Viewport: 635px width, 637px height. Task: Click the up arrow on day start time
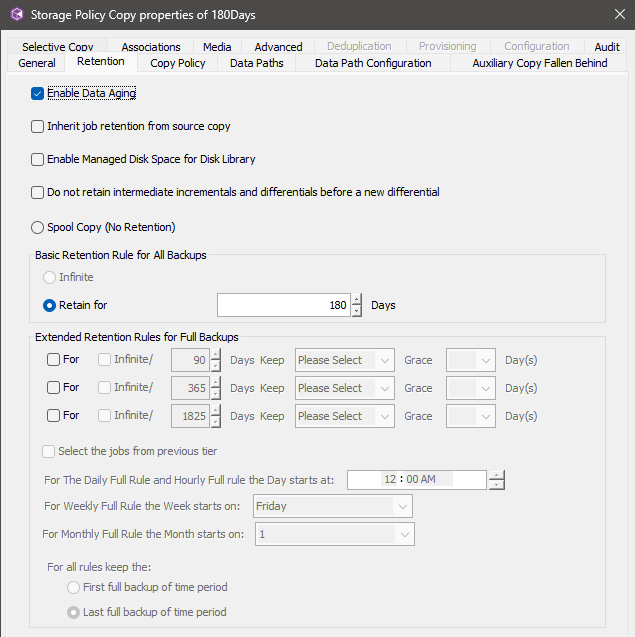(496, 474)
